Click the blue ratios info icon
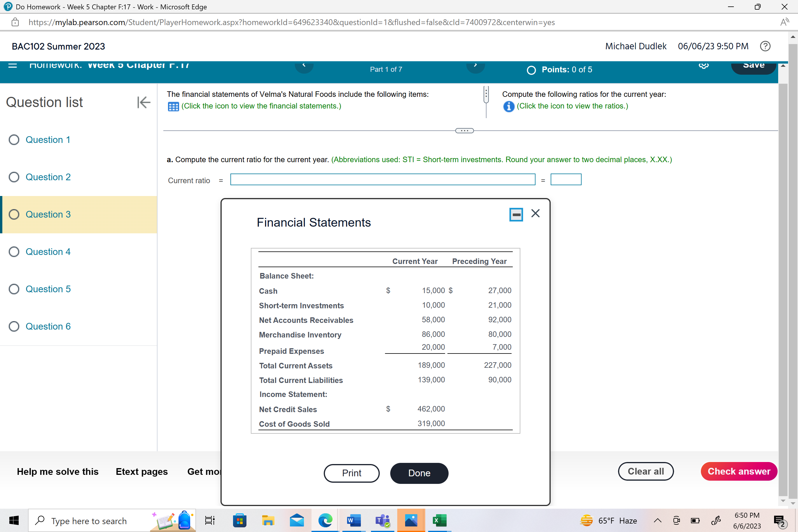Image resolution: width=798 pixels, height=532 pixels. (508, 106)
